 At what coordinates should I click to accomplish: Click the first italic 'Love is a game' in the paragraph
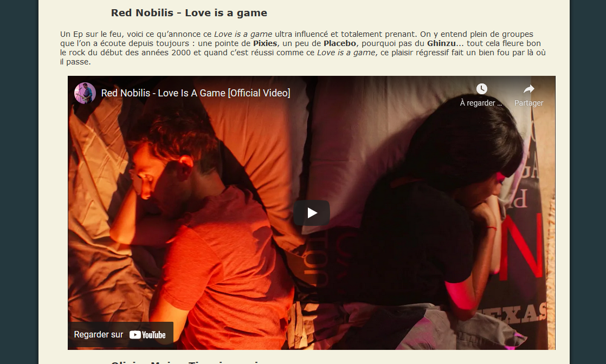[243, 34]
